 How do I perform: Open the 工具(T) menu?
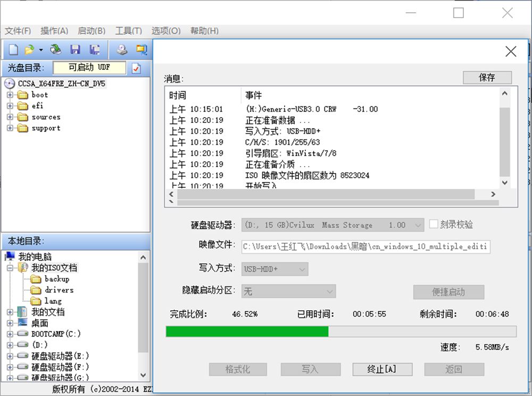(128, 31)
